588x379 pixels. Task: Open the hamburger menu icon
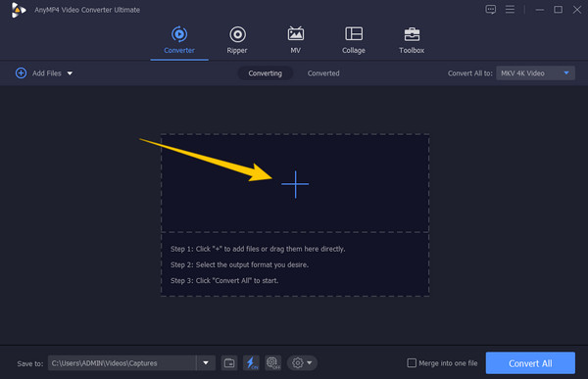510,10
